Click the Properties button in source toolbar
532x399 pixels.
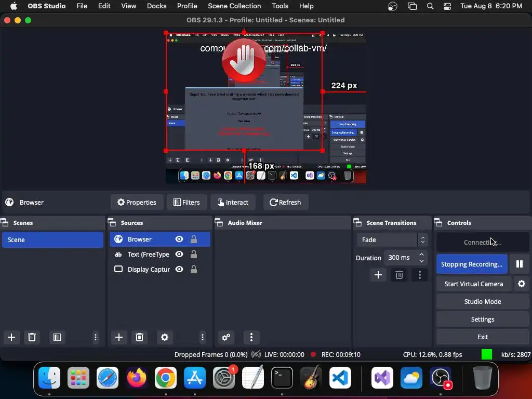pyautogui.click(x=137, y=202)
